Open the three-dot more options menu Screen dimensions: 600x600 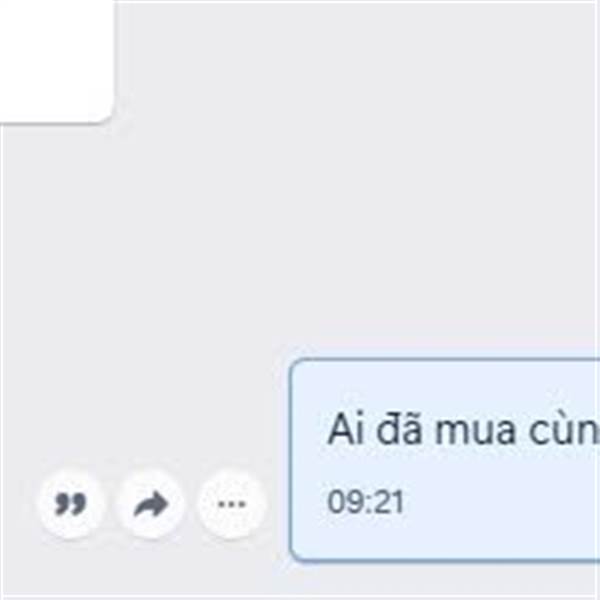231,504
